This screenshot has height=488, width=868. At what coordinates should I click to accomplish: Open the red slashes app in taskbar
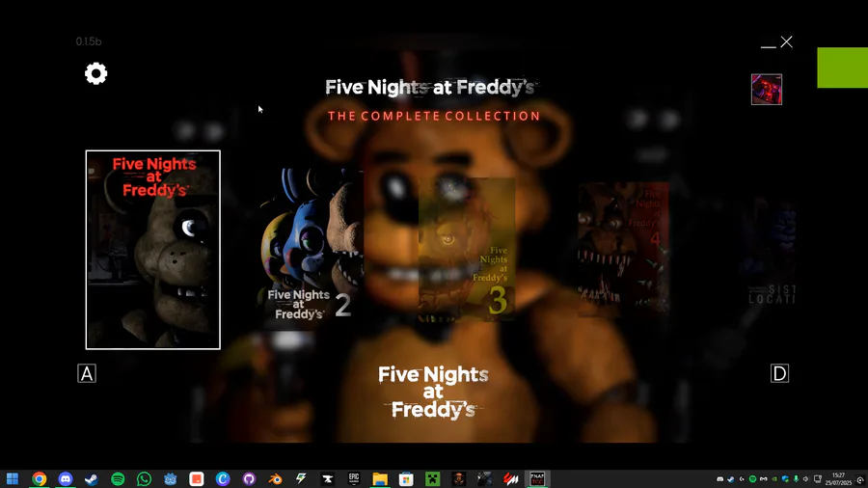pos(511,478)
